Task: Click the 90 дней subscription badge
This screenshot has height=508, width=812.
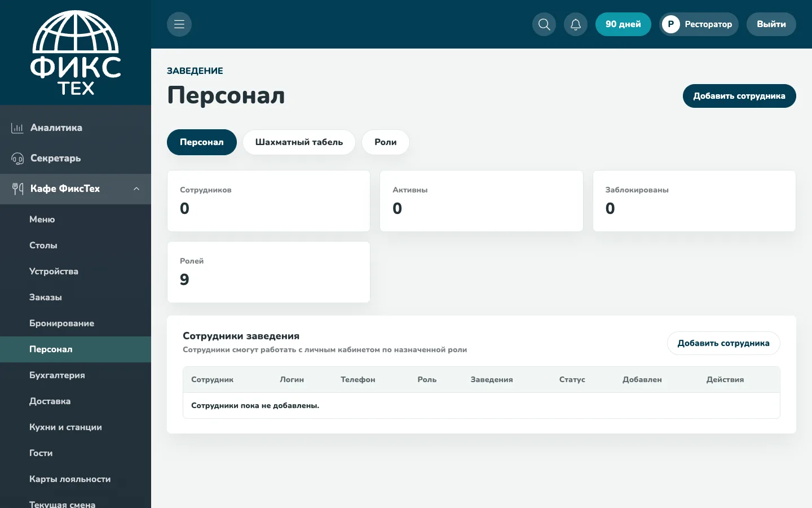Action: coord(623,24)
